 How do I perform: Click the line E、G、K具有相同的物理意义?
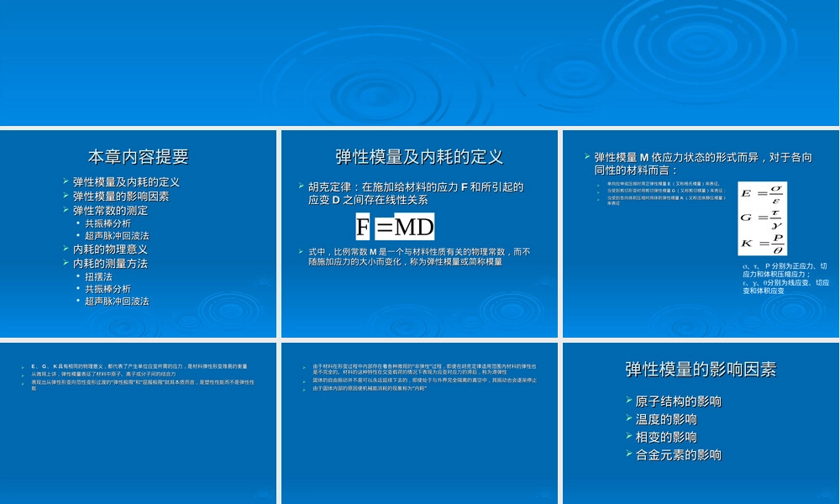point(139,366)
